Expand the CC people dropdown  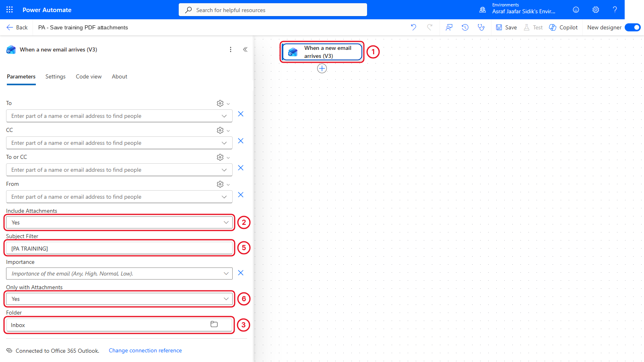coord(224,143)
